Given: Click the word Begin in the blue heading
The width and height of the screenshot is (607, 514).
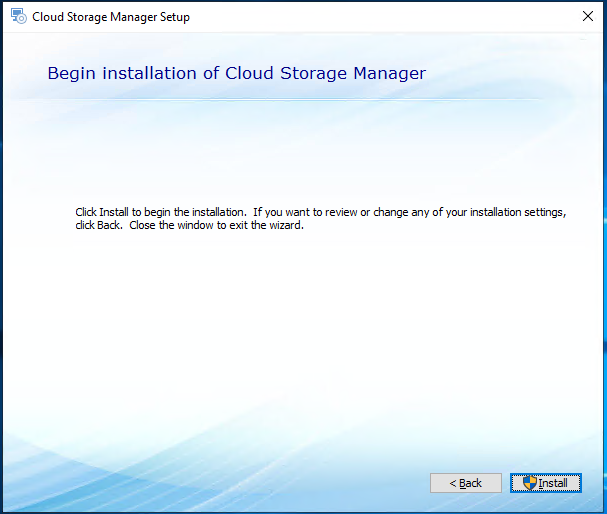Looking at the screenshot, I should click(72, 73).
